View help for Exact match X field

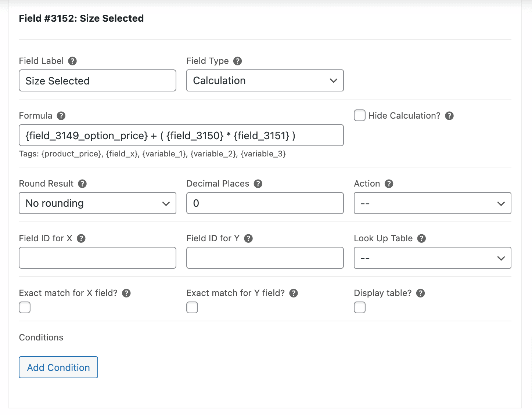126,293
